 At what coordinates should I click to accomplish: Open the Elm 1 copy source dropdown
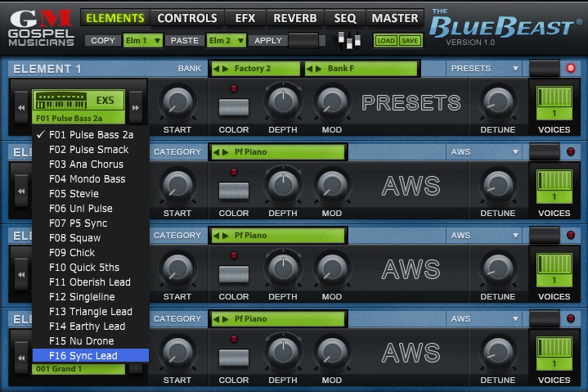143,41
